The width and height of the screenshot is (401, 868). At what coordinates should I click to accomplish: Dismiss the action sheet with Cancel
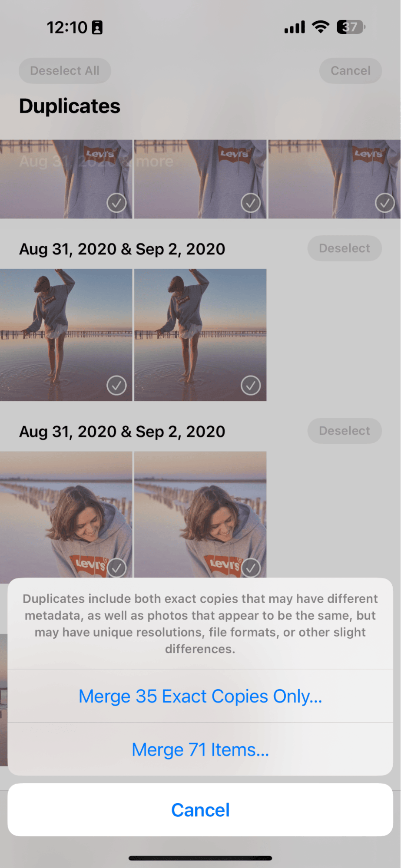tap(200, 810)
